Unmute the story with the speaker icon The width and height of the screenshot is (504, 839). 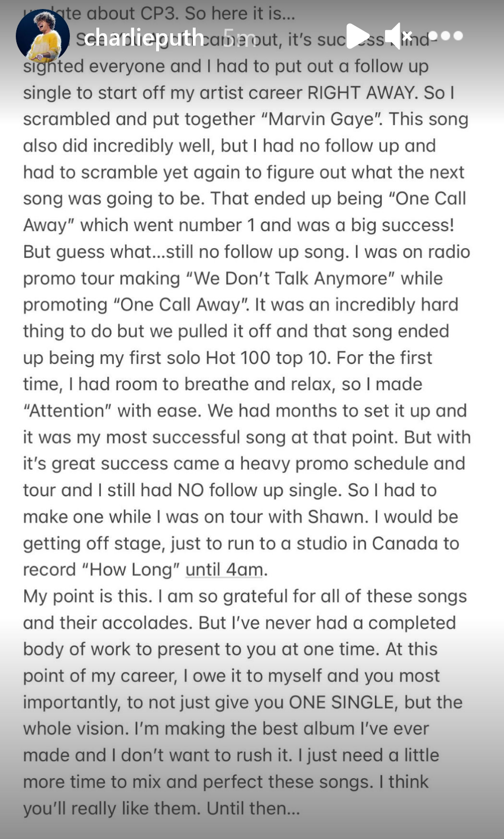pyautogui.click(x=397, y=36)
